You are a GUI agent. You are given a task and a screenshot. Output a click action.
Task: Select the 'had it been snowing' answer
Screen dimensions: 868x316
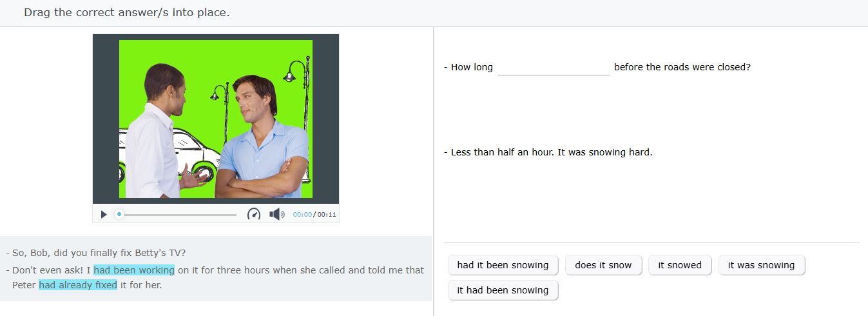(503, 265)
